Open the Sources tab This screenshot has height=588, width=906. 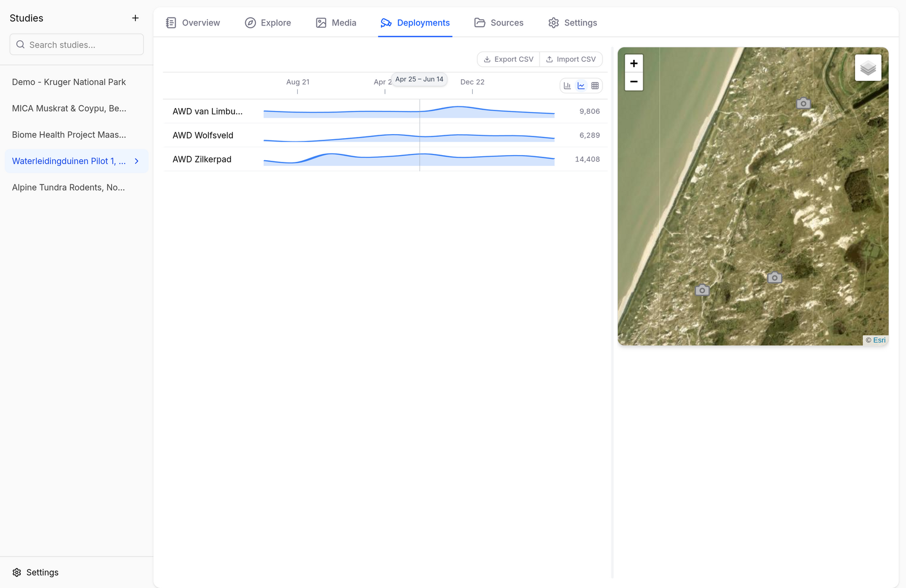point(499,23)
